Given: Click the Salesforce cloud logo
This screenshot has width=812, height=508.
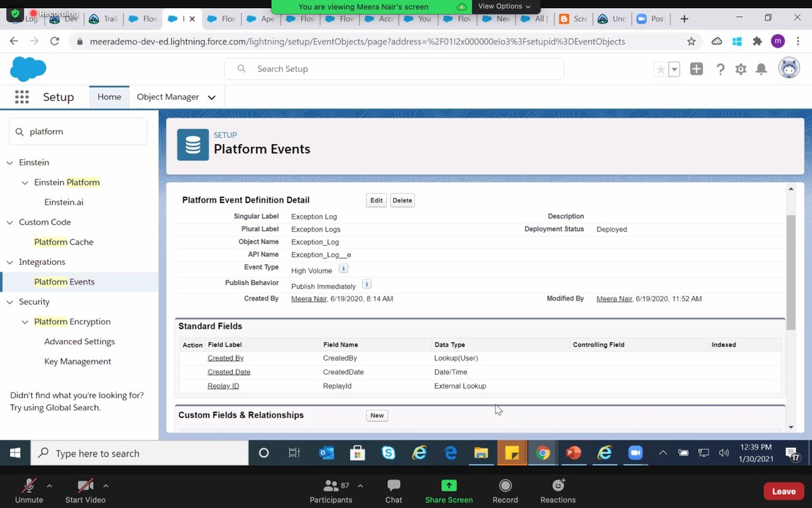Looking at the screenshot, I should [x=28, y=68].
